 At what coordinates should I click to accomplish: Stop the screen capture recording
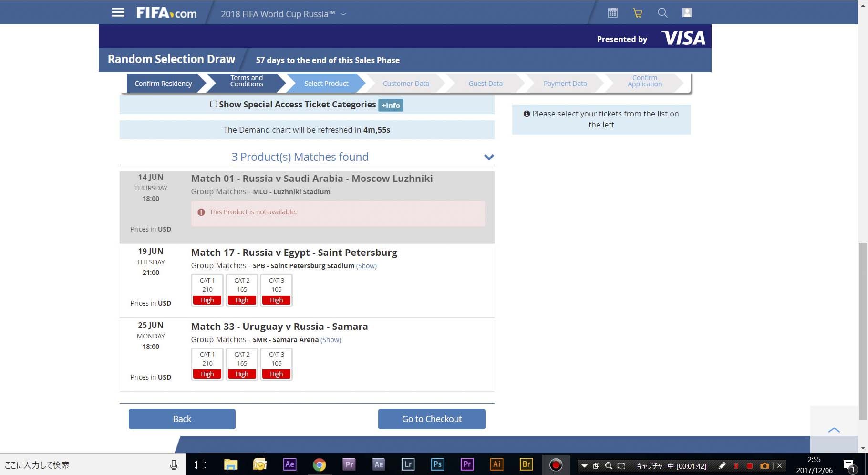tap(750, 466)
